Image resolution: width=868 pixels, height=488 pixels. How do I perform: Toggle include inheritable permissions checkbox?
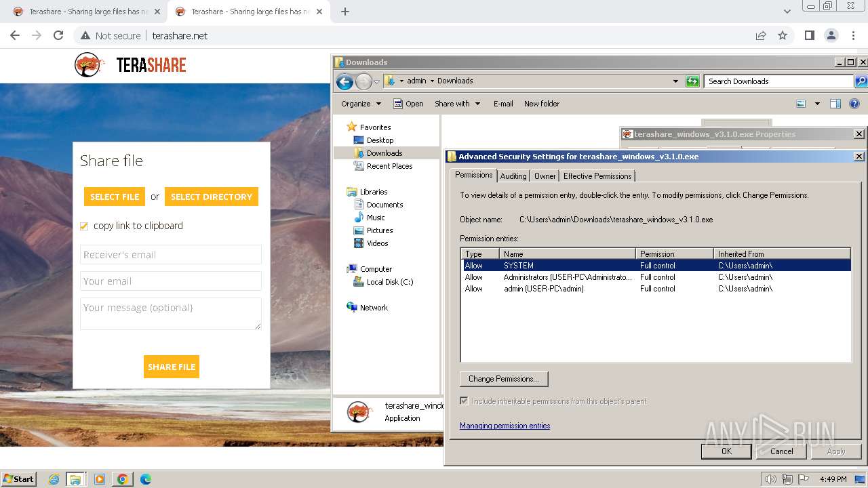point(464,401)
